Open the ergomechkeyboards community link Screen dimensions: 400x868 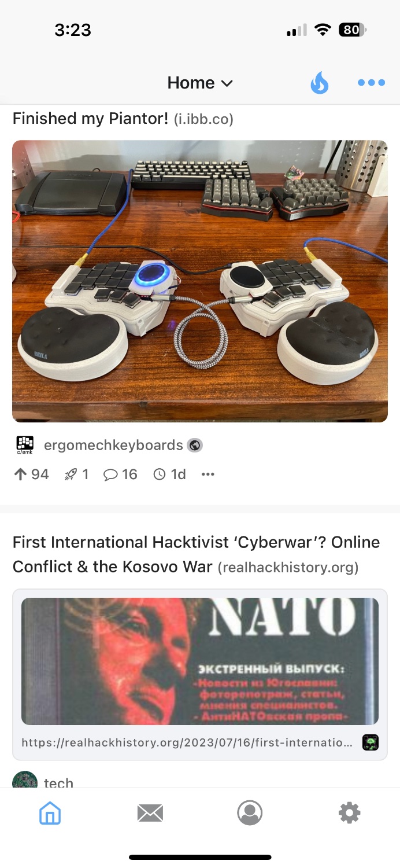pyautogui.click(x=113, y=445)
